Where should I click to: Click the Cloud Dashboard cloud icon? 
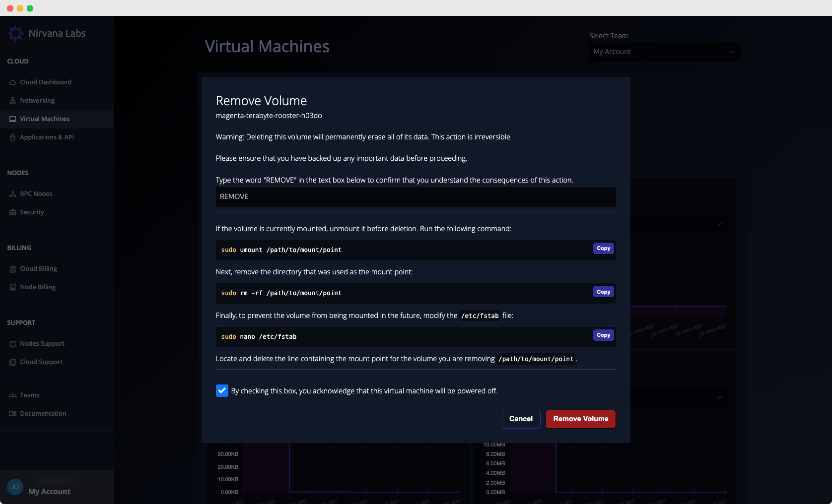click(13, 82)
